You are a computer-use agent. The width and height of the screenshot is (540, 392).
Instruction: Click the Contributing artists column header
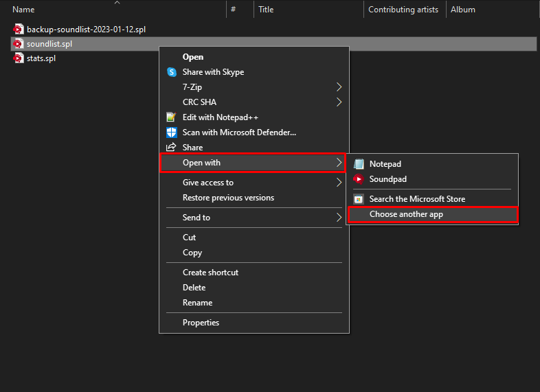click(x=403, y=10)
